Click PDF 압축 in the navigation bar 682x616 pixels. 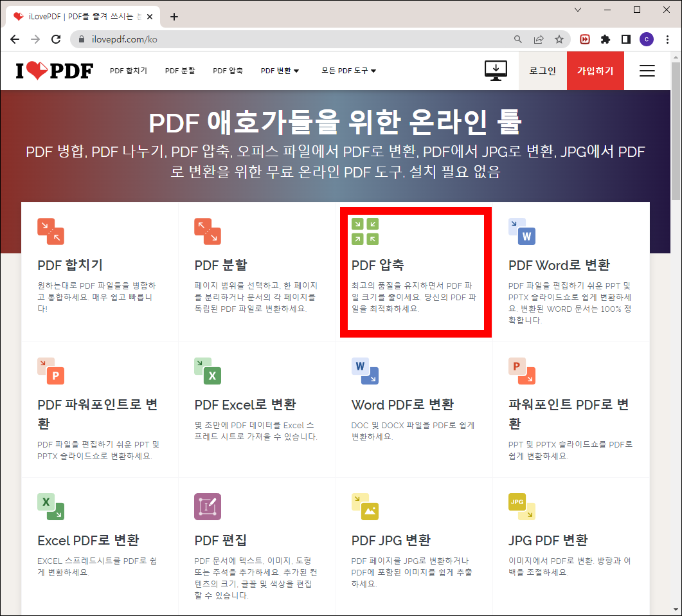tap(227, 71)
